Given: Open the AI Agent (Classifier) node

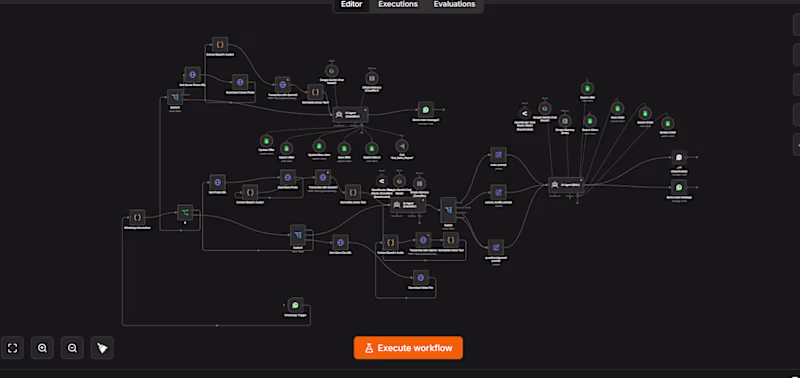Looking at the screenshot, I should click(x=408, y=205).
